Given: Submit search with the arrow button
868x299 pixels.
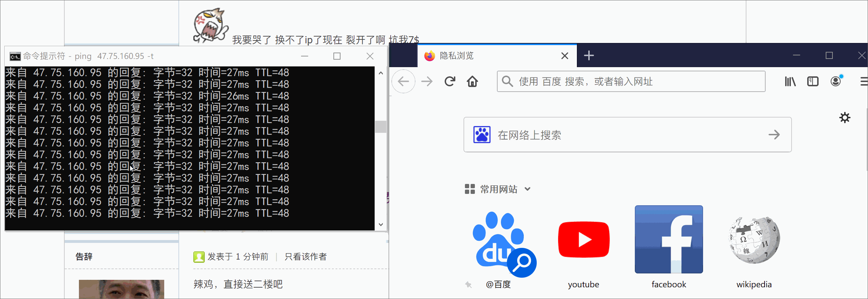Looking at the screenshot, I should tap(774, 135).
